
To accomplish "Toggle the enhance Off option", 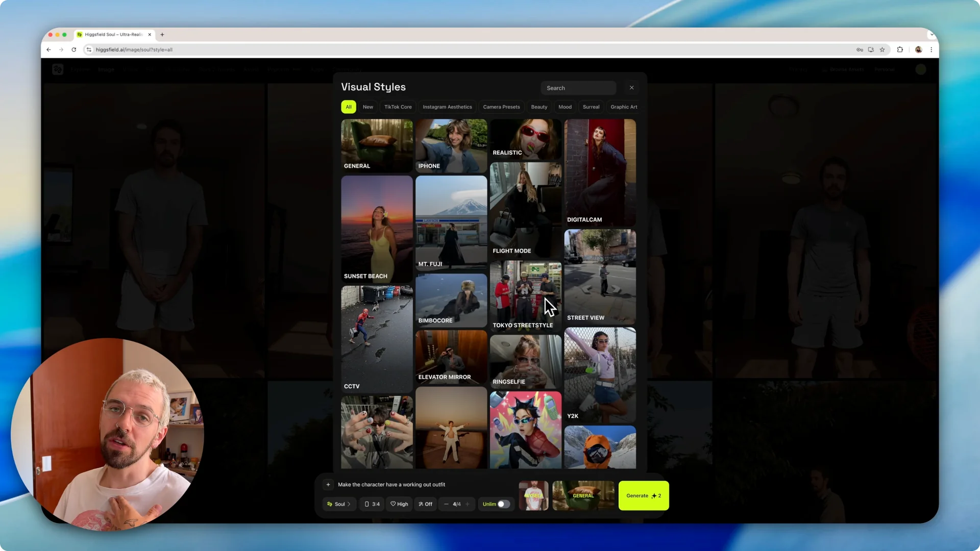I will pyautogui.click(x=425, y=504).
